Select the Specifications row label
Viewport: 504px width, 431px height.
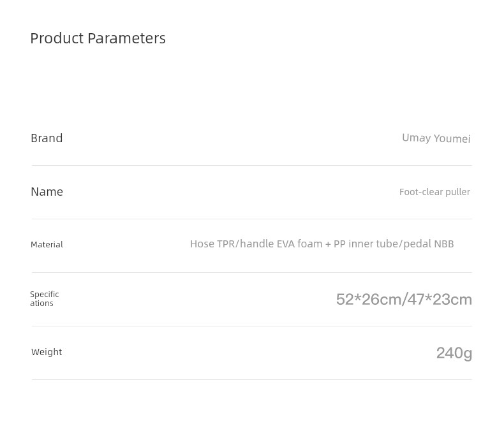click(45, 298)
